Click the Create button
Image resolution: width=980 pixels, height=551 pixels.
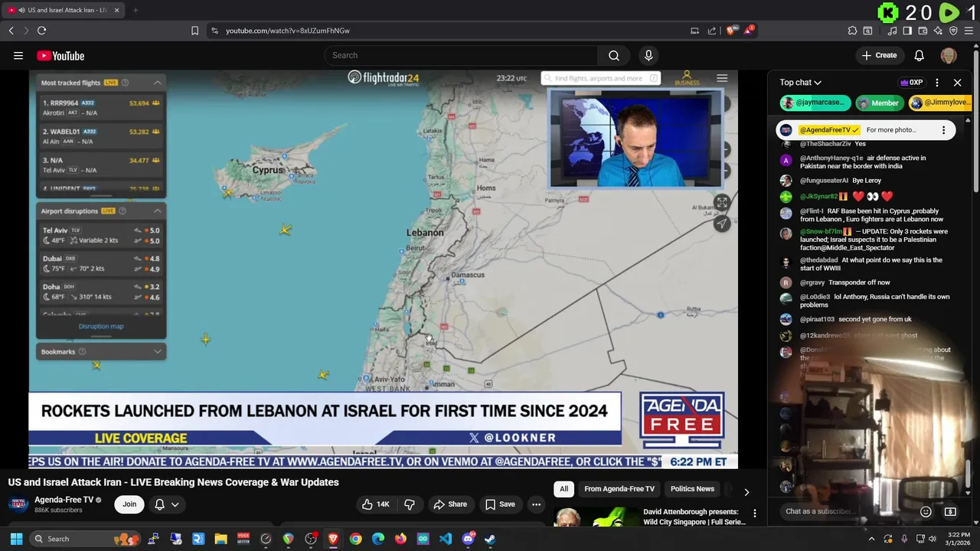tap(879, 55)
